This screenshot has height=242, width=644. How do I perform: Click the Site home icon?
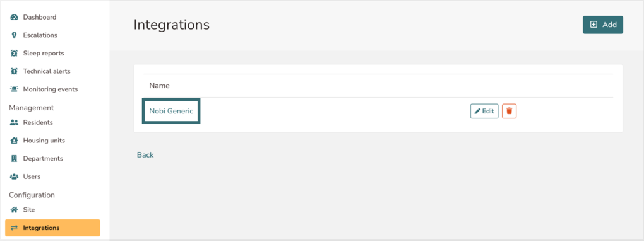pyautogui.click(x=15, y=210)
